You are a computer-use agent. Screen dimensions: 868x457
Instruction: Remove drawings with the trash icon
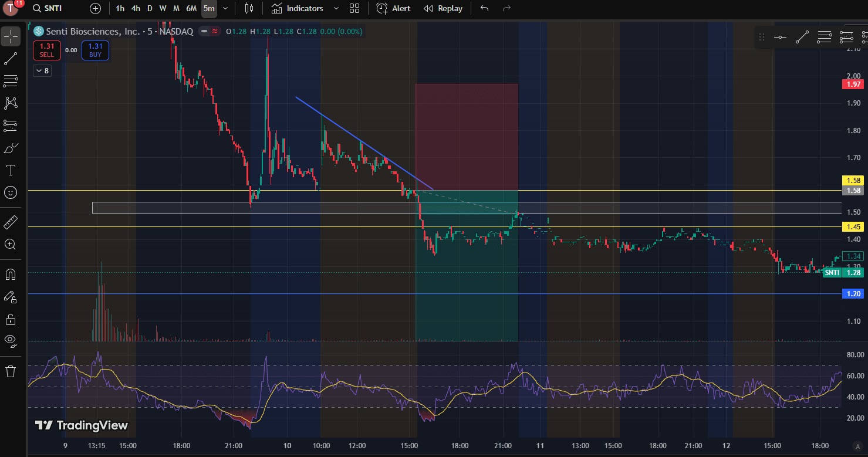click(11, 371)
